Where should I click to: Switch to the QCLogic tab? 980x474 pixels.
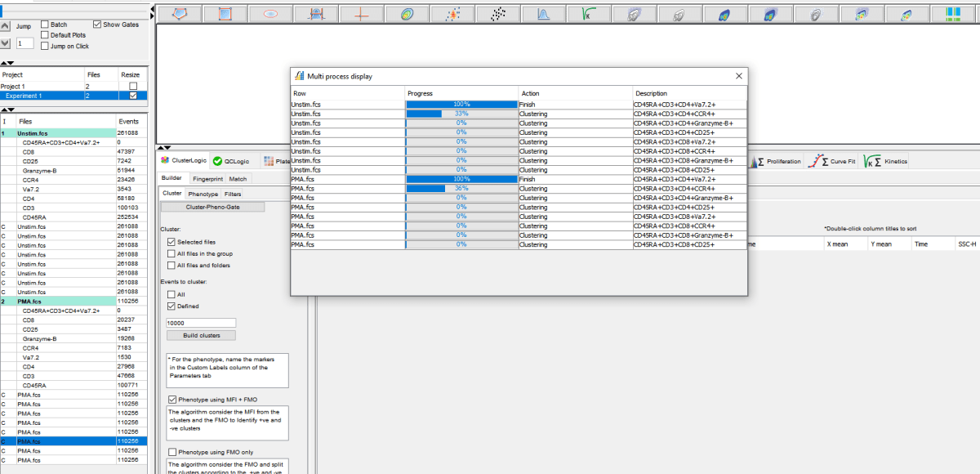point(237,161)
